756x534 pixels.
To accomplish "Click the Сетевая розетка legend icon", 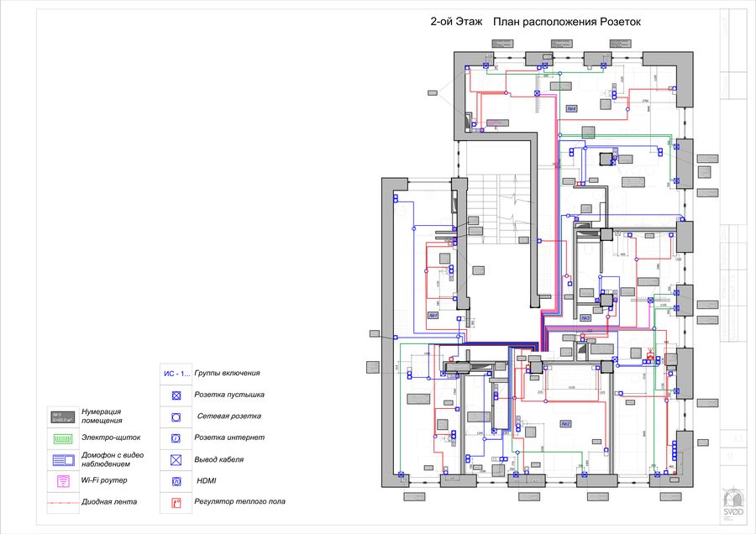I will pos(176,416).
